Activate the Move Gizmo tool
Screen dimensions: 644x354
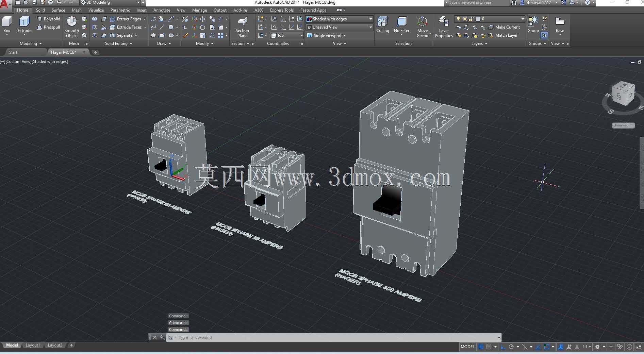[423, 27]
